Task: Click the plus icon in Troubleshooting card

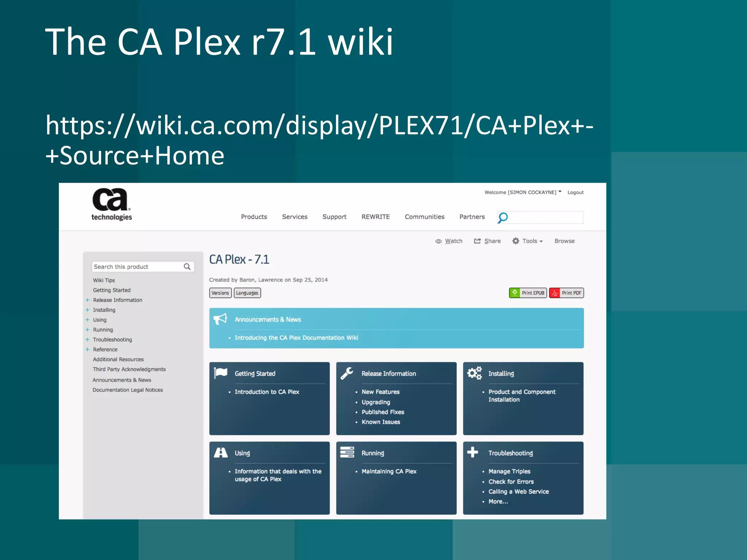Action: tap(473, 452)
